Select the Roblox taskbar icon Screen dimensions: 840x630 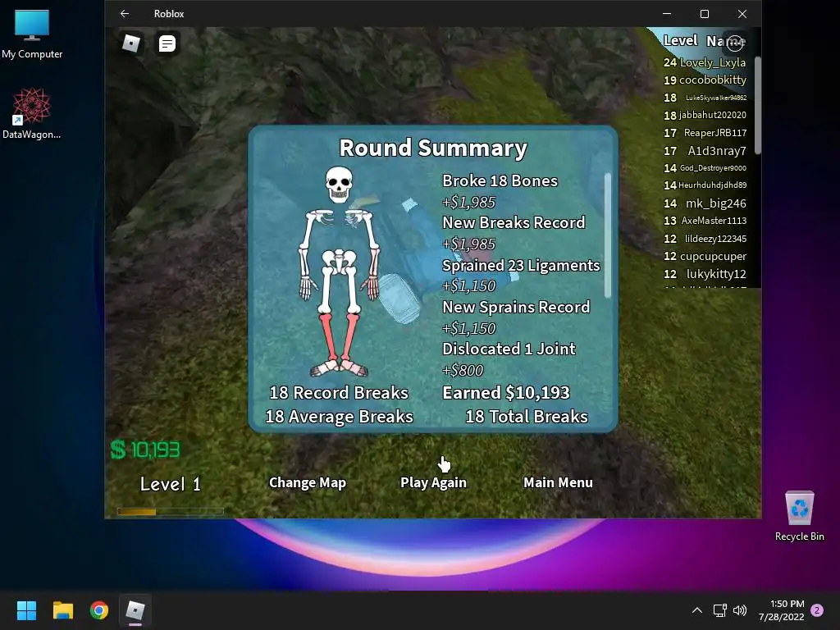(135, 610)
